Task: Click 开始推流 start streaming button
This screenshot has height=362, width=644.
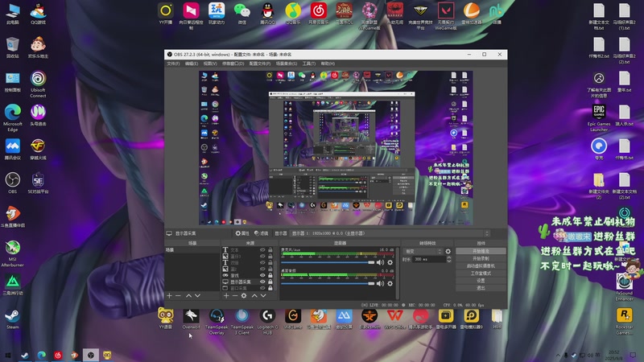Action: coord(481,251)
